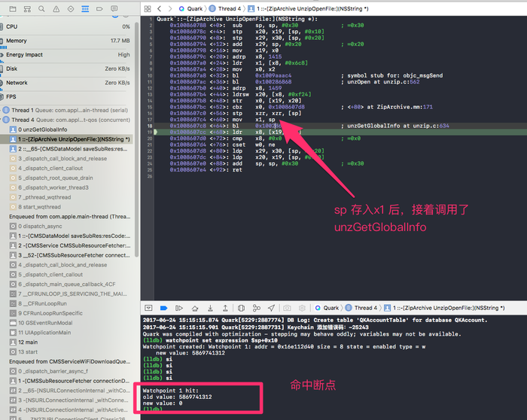Viewport: 527px width, 420px height.
Task: Select the Debug navigator icon
Action: (x=85, y=9)
